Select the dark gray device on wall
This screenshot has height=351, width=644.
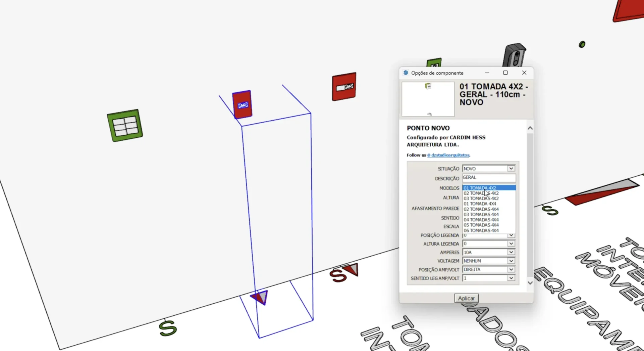514,55
